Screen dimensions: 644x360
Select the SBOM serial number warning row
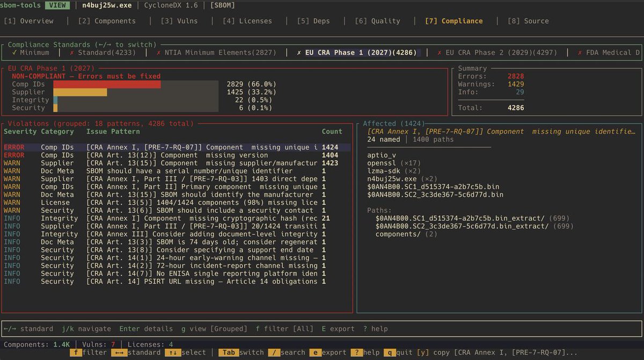[x=177, y=171]
